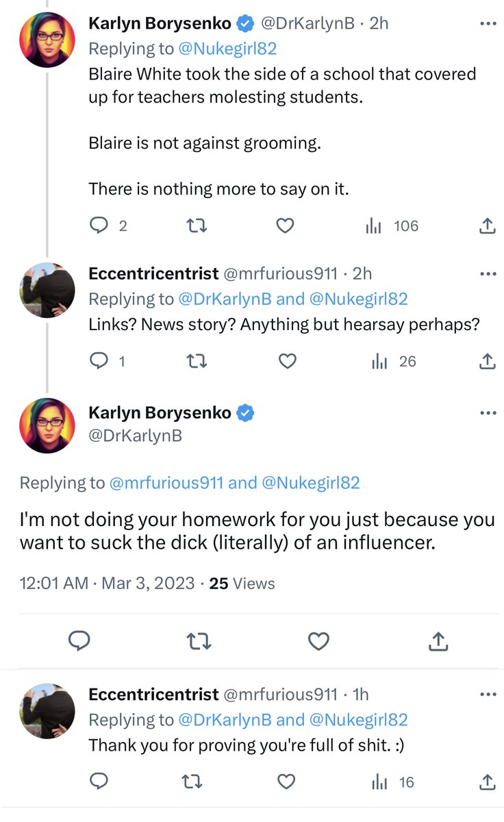This screenshot has width=504, height=822.
Task: Share the 'Links? News story?' tweet
Action: pyautogui.click(x=487, y=361)
